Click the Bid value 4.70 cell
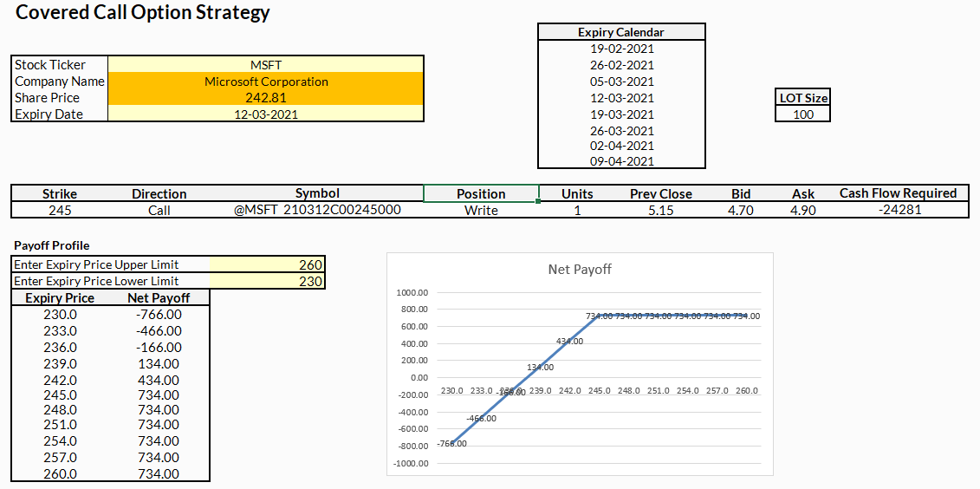This screenshot has height=489, width=980. pyautogui.click(x=741, y=210)
